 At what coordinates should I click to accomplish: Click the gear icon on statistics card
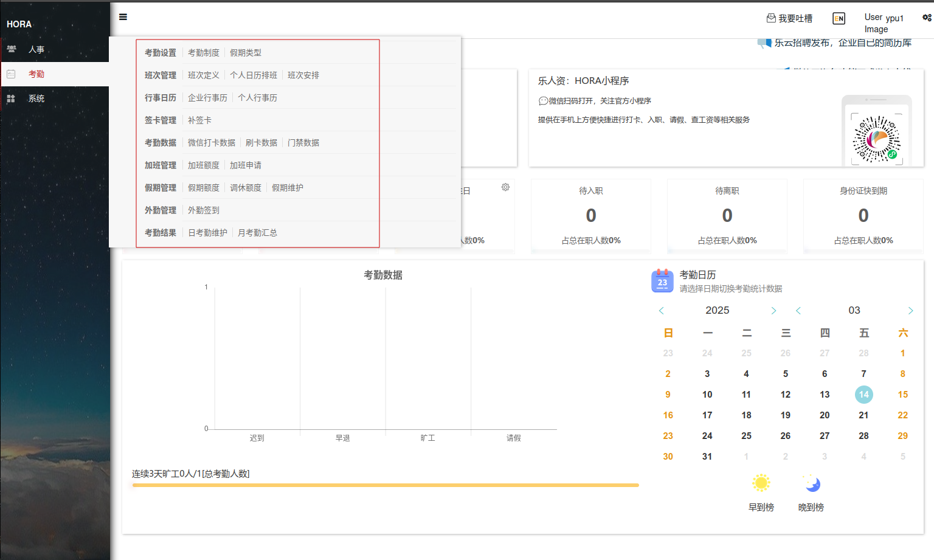505,187
